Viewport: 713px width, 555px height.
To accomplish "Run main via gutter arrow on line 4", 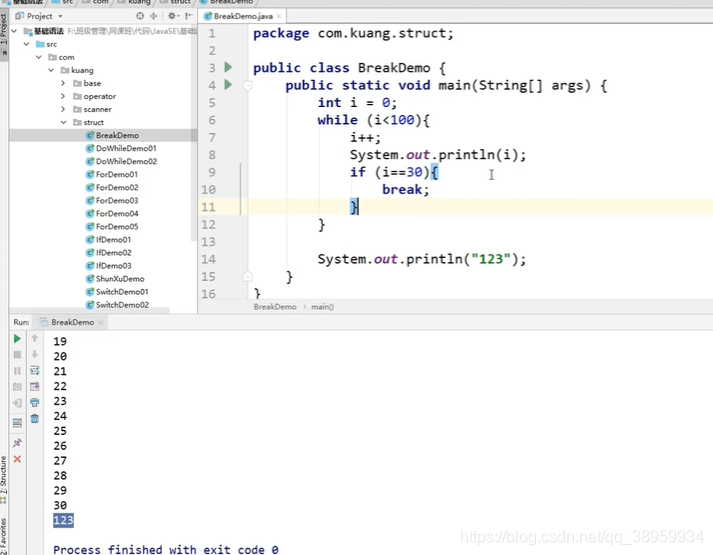I will coord(228,85).
